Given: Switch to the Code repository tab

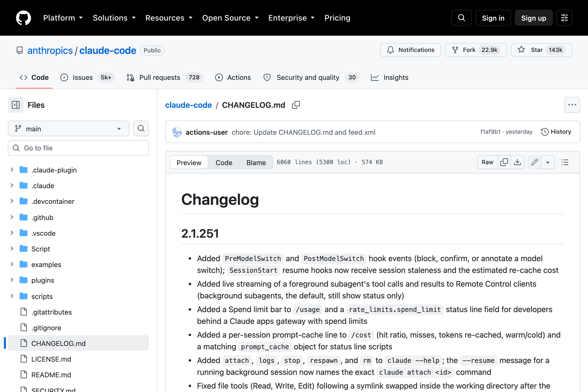Looking at the screenshot, I should pyautogui.click(x=34, y=77).
